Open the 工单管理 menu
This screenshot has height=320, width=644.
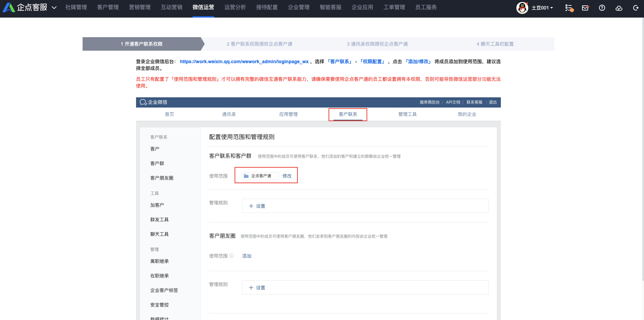[394, 7]
